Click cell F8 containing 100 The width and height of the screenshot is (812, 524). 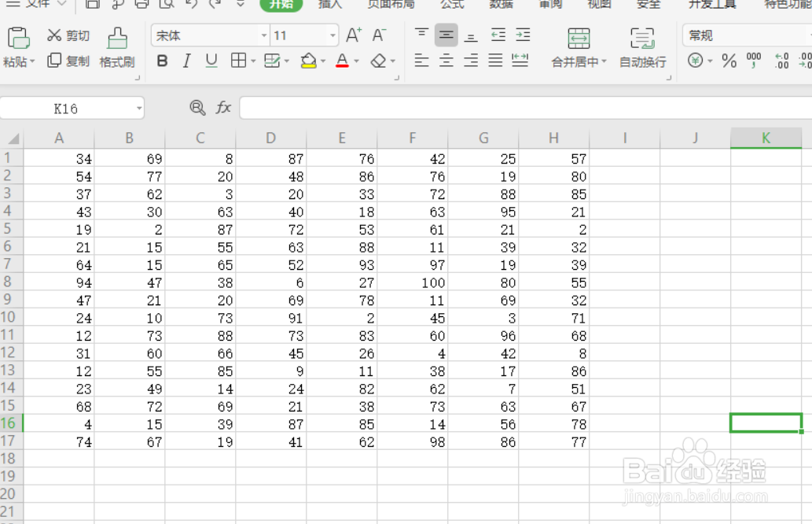(412, 282)
